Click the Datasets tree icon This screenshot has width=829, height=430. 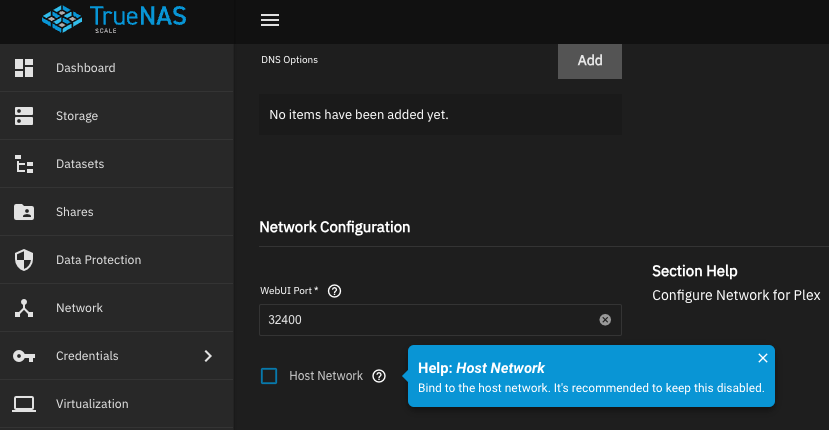pyautogui.click(x=24, y=164)
